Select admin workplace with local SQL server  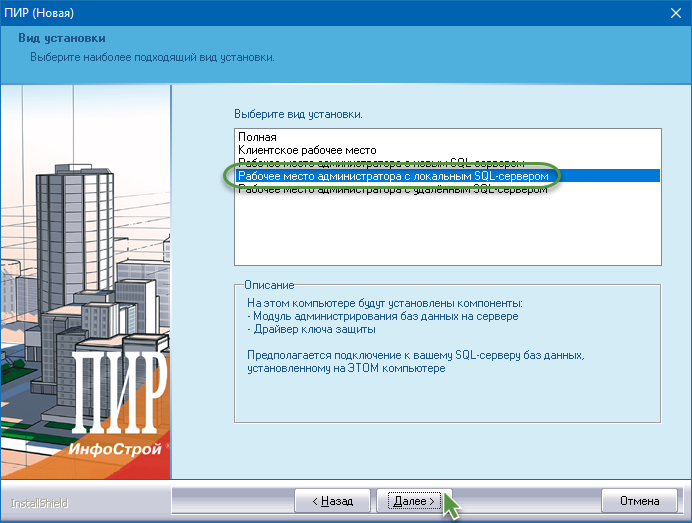[448, 176]
